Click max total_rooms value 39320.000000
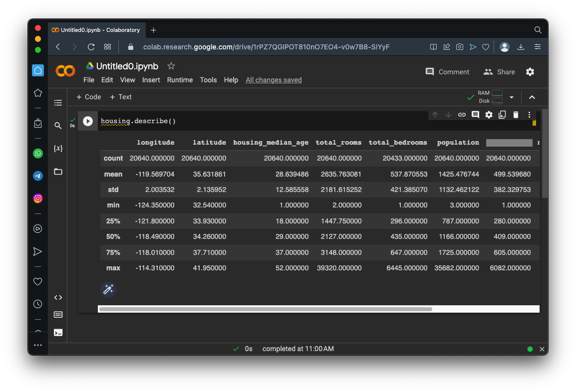576x392 pixels. point(339,268)
